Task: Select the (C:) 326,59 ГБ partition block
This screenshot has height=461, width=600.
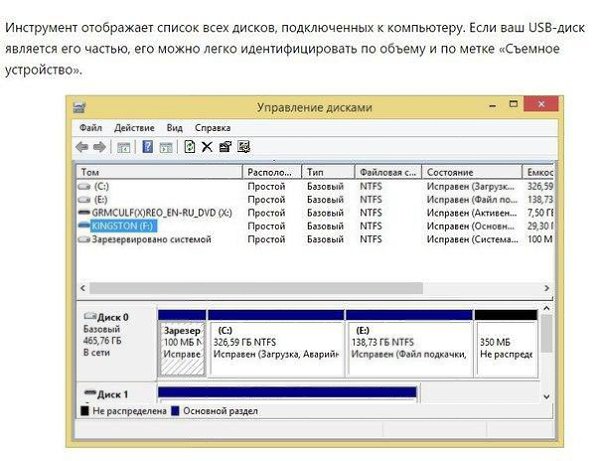Action: [276, 344]
